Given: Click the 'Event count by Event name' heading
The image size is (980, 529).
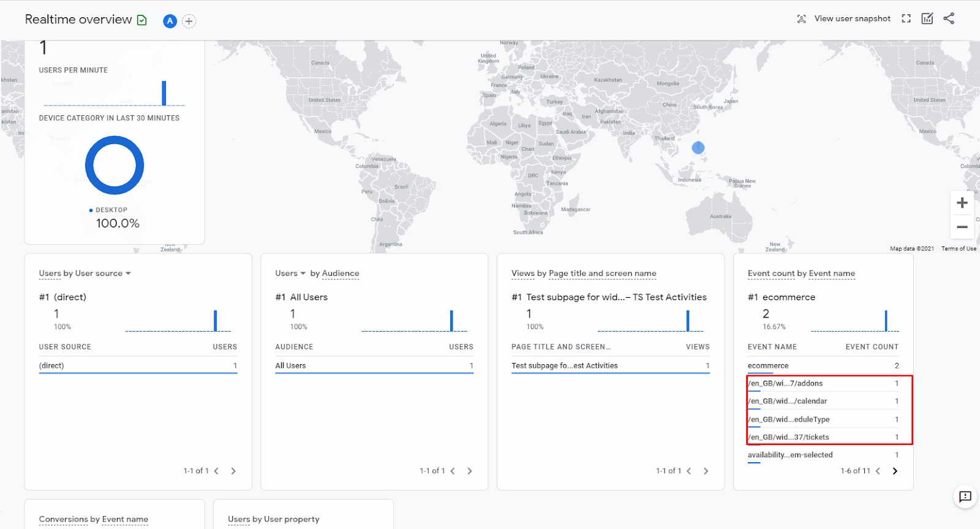Looking at the screenshot, I should [801, 273].
